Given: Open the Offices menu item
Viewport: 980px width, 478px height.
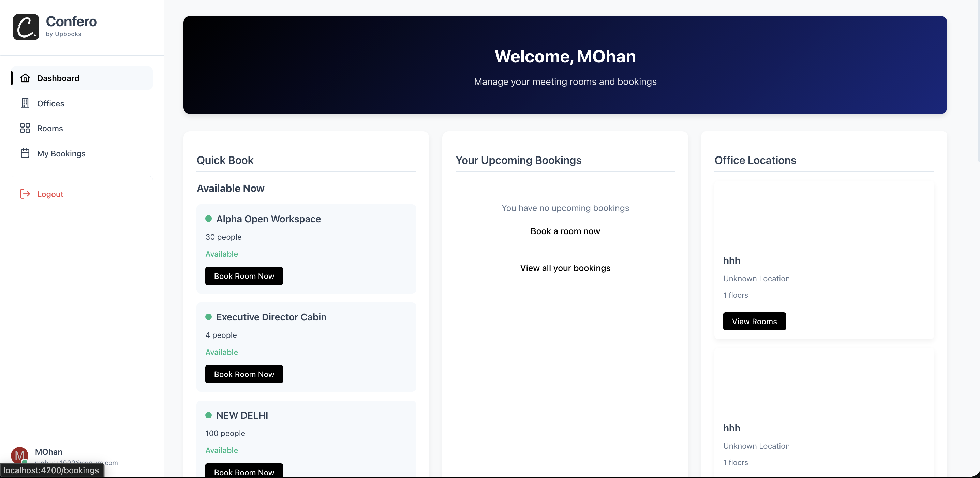Looking at the screenshot, I should click(x=50, y=103).
